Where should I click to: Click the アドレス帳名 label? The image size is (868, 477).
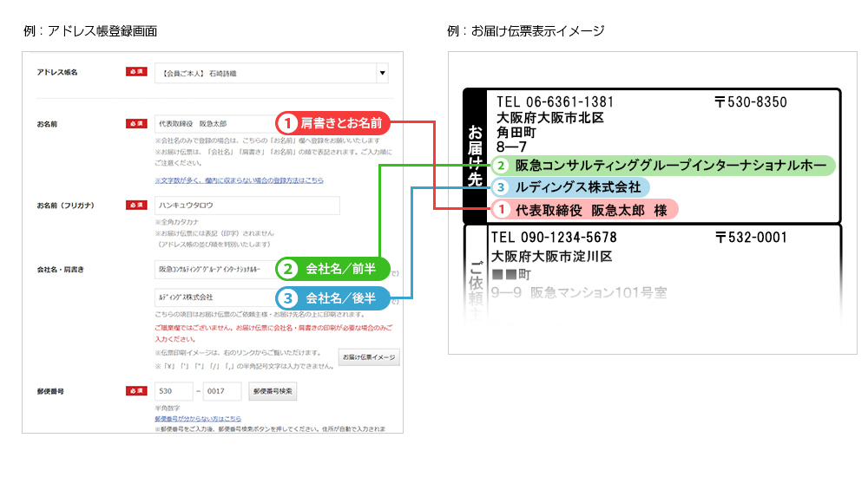(x=57, y=73)
